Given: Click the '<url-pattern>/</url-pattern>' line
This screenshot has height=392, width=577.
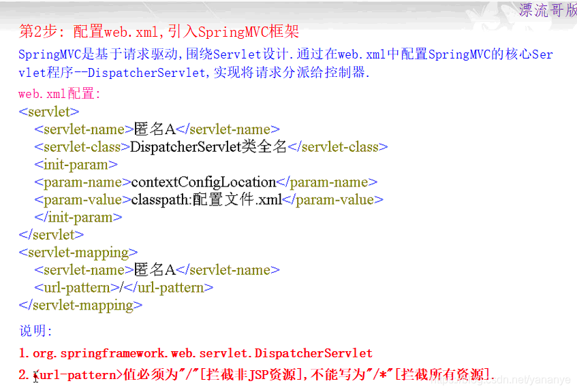Looking at the screenshot, I should [124, 288].
